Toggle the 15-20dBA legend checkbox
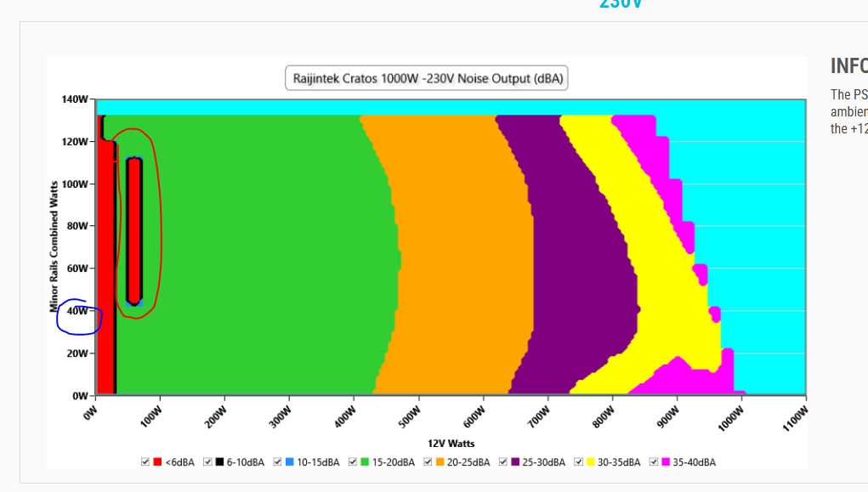This screenshot has width=868, height=492. coord(353,461)
